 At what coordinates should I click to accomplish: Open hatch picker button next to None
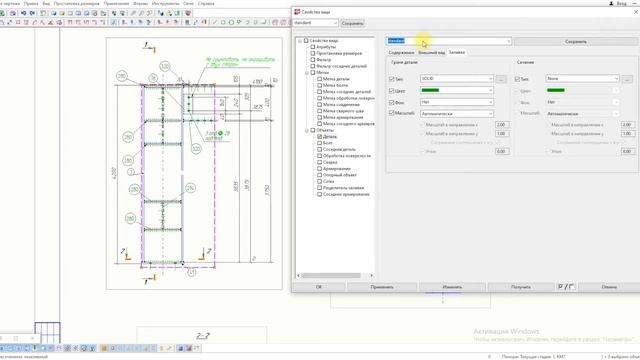pyautogui.click(x=627, y=79)
